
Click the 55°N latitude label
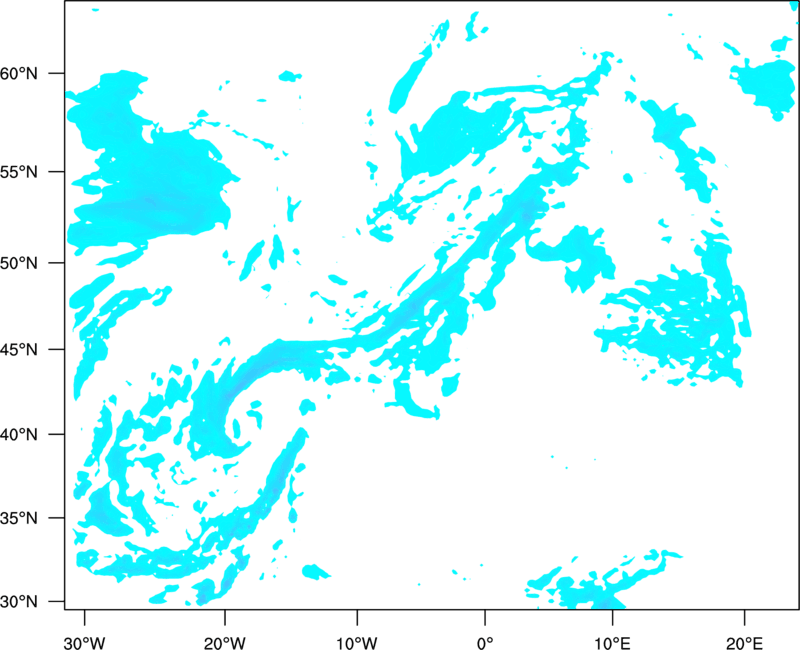point(19,172)
